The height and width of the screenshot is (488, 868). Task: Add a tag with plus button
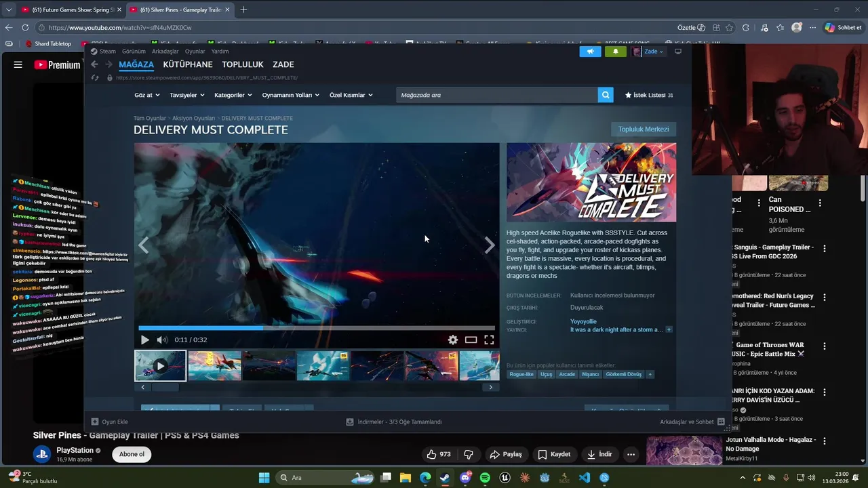[x=650, y=374]
